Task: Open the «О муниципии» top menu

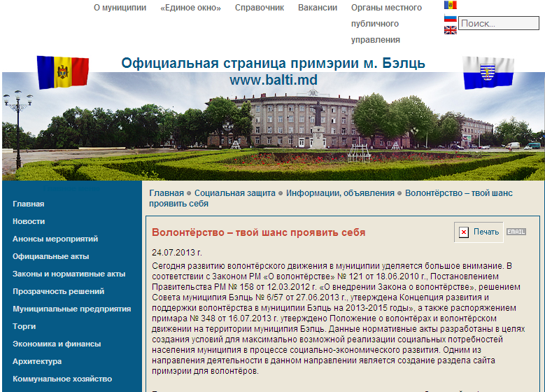Action: coord(120,8)
